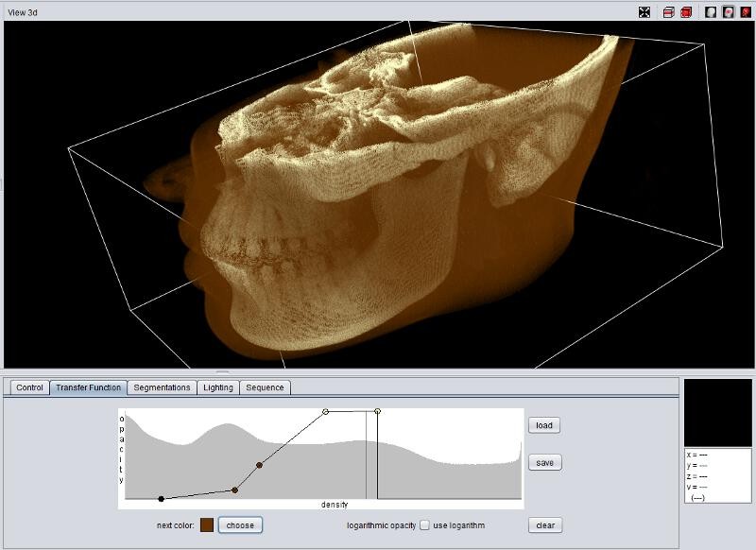Select the Transfer Function tab
Screen dimensions: 756x550
[x=88, y=387]
